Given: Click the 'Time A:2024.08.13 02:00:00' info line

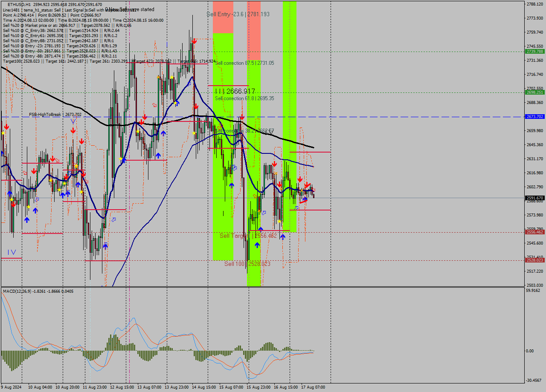Looking at the screenshot, I should tap(83, 20).
